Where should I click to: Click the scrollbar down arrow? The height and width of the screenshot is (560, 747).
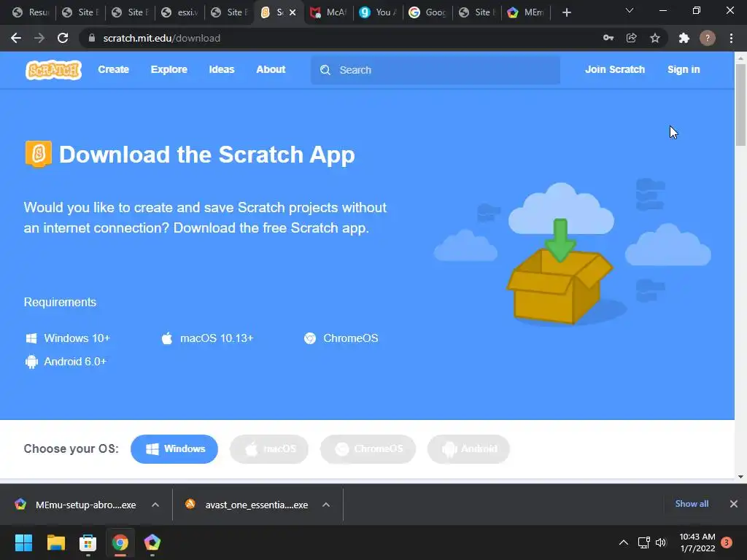pos(740,476)
